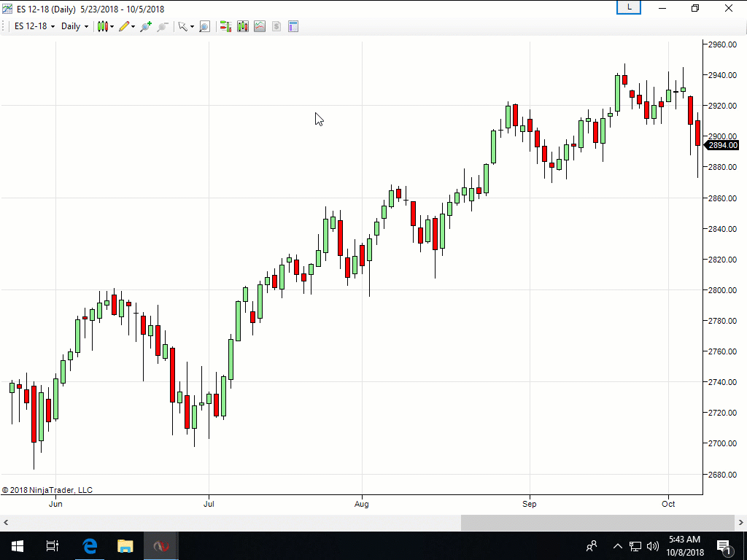
Task: Open the Data Series icon
Action: click(243, 26)
